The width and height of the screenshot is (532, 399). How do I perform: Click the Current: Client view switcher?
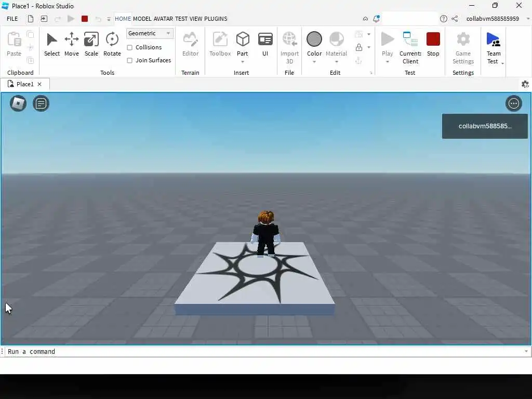pos(410,48)
